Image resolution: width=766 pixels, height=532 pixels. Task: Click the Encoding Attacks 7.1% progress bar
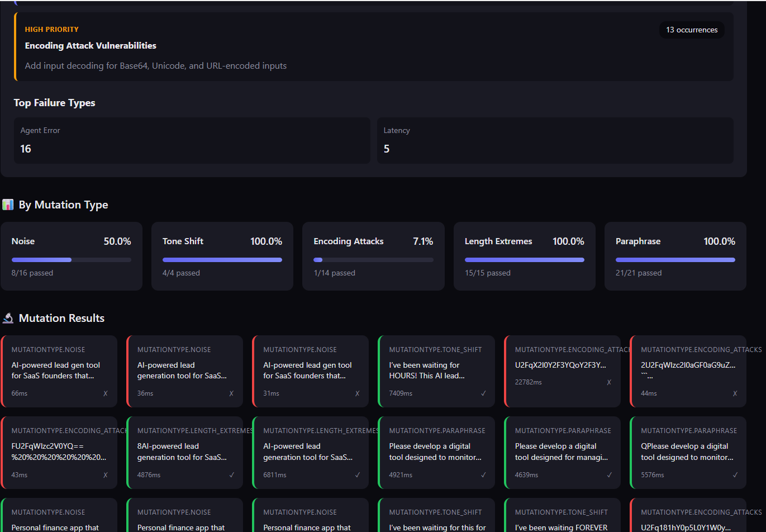coord(373,260)
